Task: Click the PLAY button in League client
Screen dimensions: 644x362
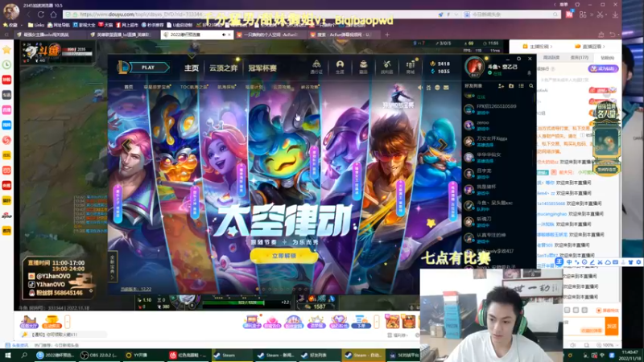Action: coord(149,68)
